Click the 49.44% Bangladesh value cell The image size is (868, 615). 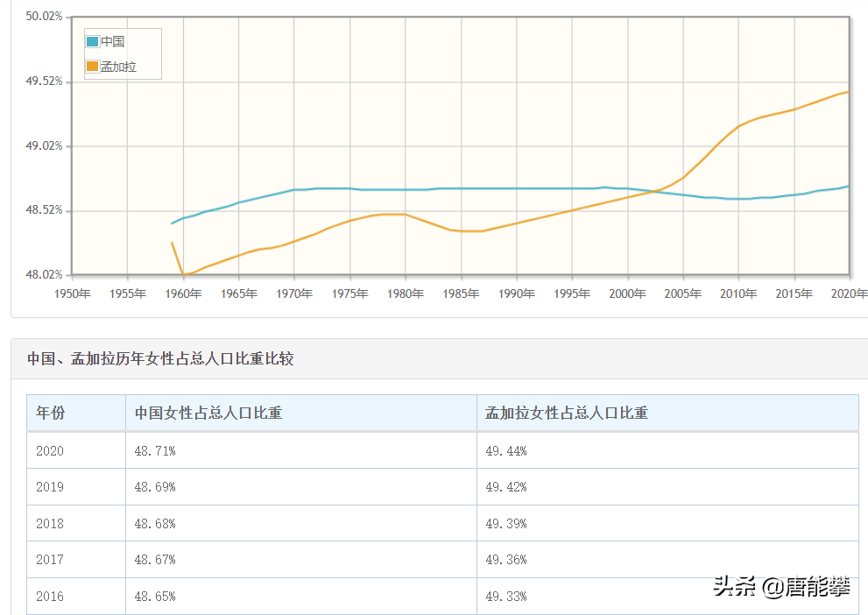[x=667, y=450]
